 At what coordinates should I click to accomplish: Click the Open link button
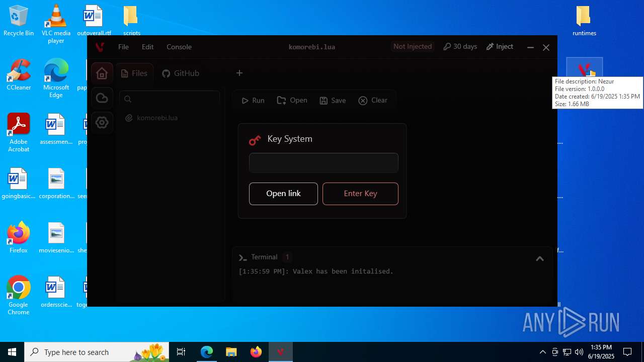[283, 194]
